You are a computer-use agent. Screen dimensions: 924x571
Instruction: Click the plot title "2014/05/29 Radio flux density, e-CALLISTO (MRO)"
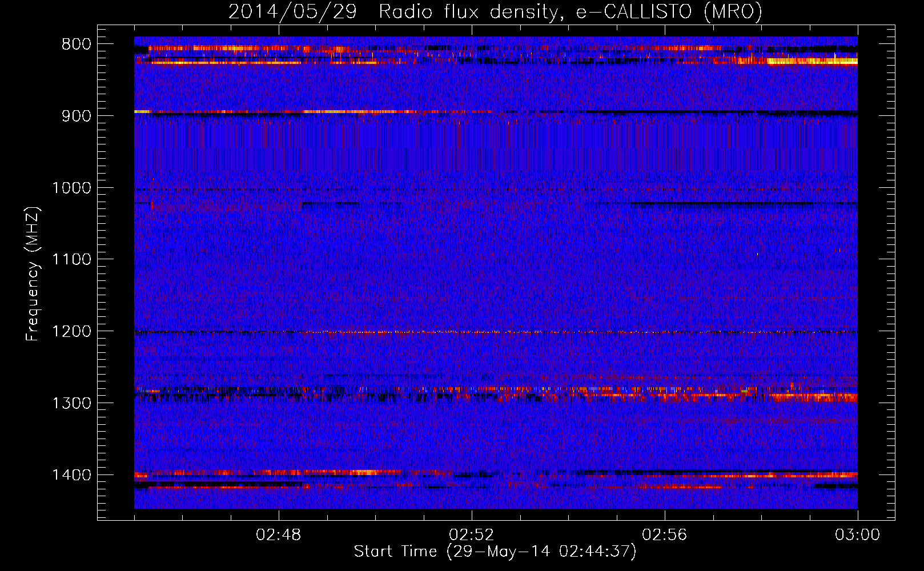[x=495, y=11]
